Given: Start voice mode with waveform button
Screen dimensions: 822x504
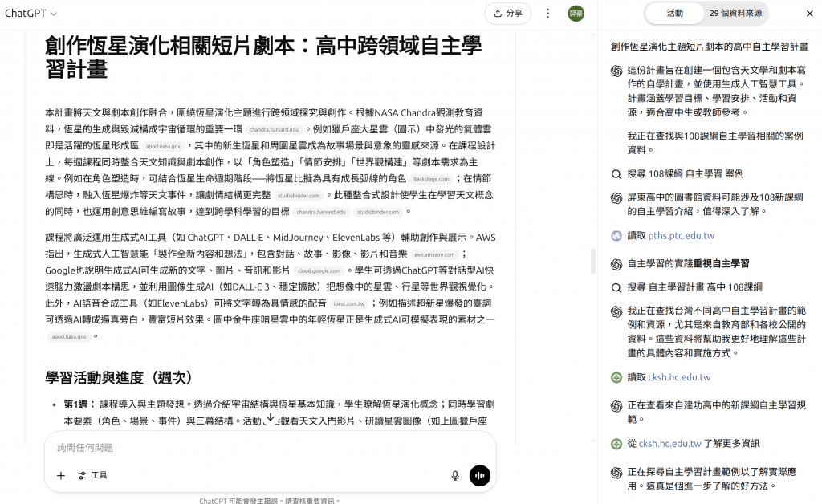Looking at the screenshot, I should click(479, 475).
